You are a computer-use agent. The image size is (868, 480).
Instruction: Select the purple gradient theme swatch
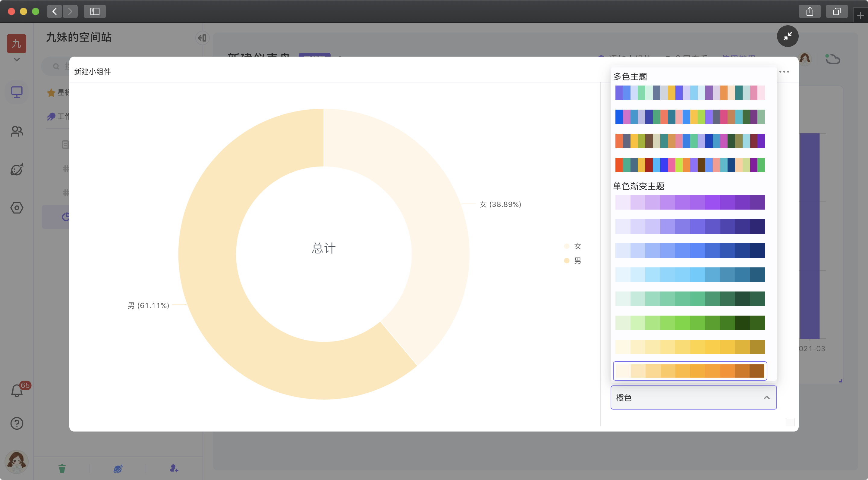coord(690,202)
